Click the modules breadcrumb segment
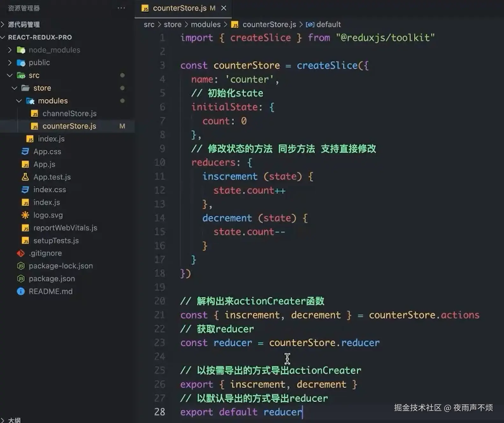Screen dimensions: 504x423 (x=206, y=25)
